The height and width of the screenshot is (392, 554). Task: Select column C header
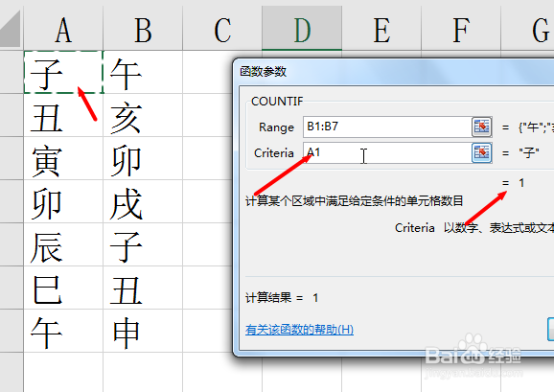[222, 28]
